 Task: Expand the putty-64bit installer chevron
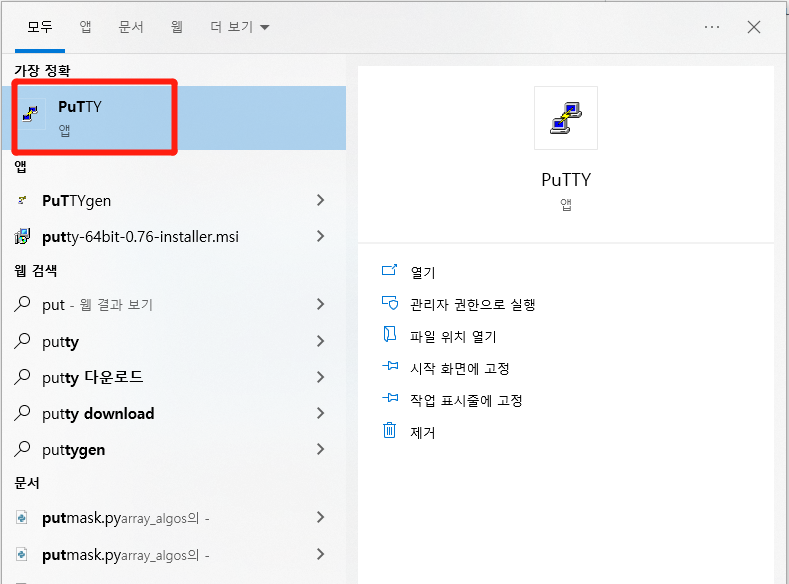321,236
